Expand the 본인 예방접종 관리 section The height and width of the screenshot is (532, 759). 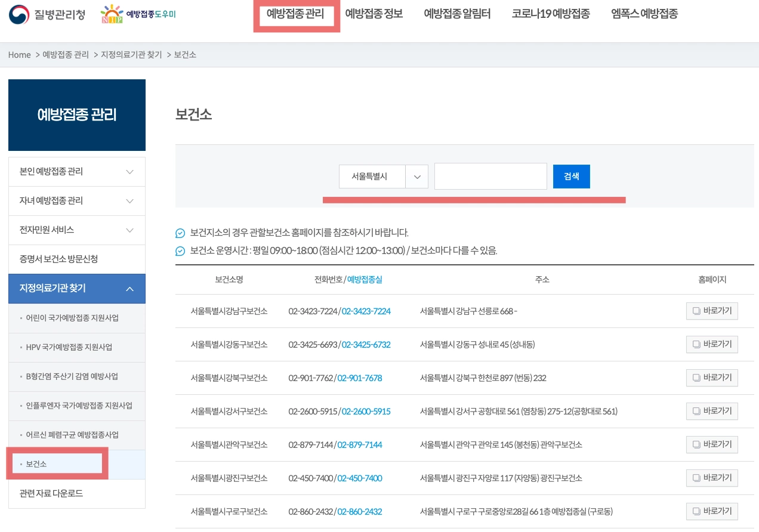point(77,171)
